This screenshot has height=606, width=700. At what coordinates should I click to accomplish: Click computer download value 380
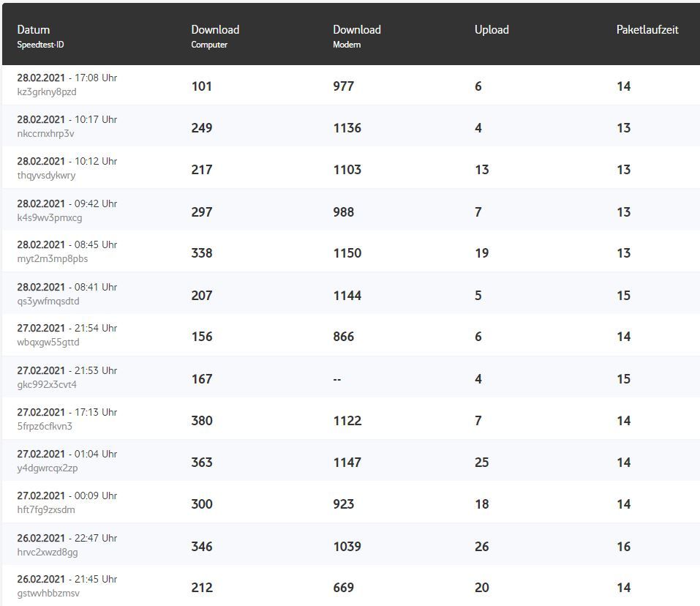pos(202,421)
